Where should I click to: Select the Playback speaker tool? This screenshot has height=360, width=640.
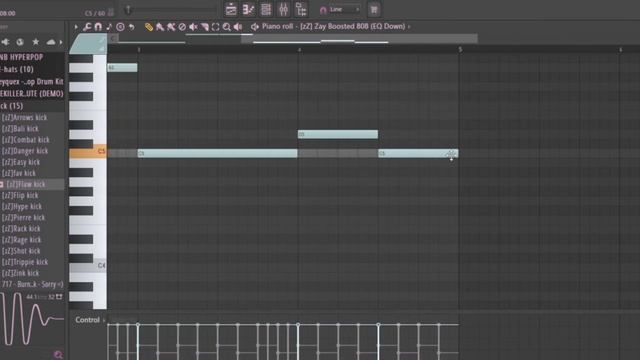pos(238,27)
